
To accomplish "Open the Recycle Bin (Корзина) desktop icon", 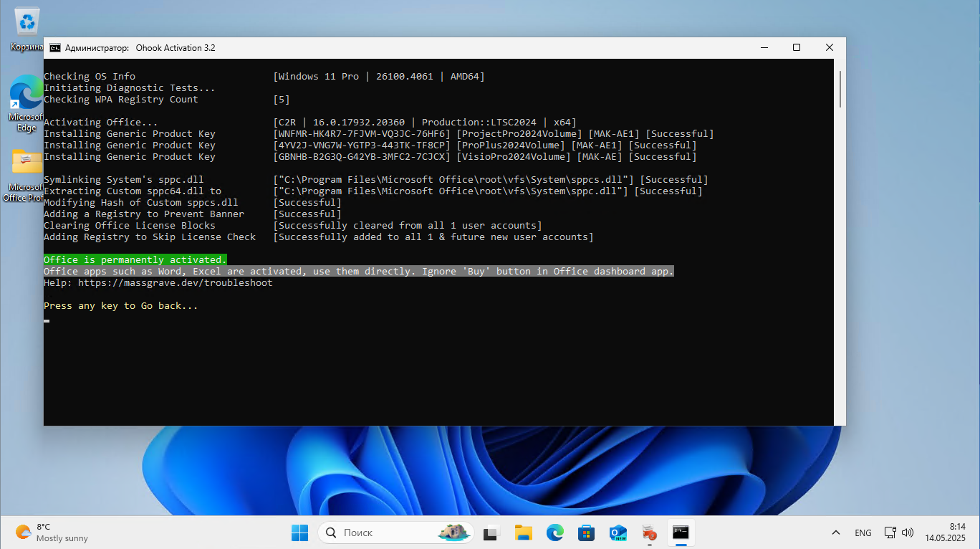I will point(27,29).
